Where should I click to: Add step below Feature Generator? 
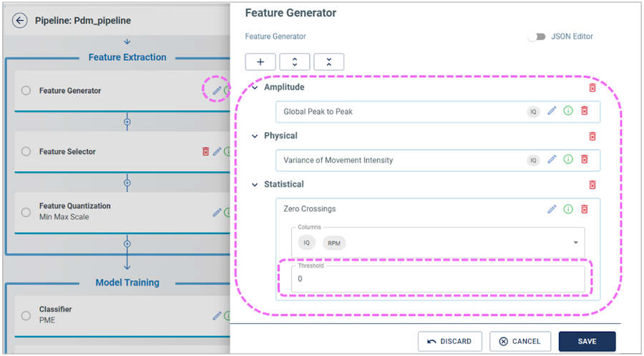click(127, 122)
